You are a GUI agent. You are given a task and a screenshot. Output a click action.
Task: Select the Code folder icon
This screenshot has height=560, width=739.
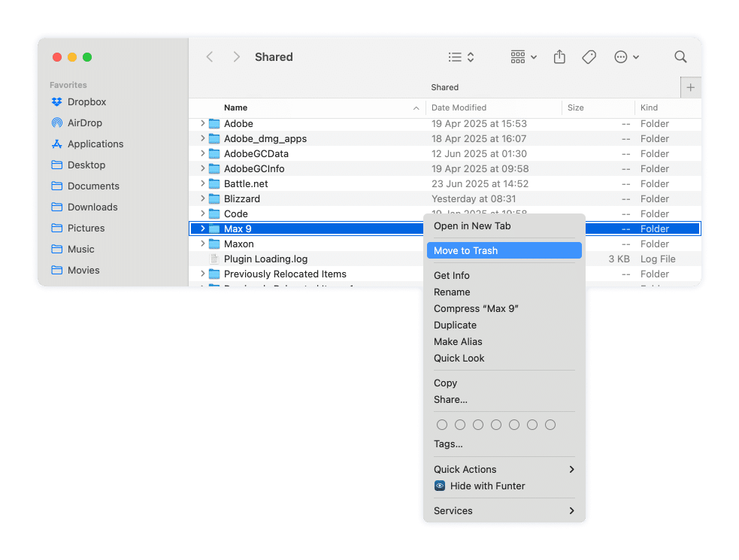tap(214, 214)
